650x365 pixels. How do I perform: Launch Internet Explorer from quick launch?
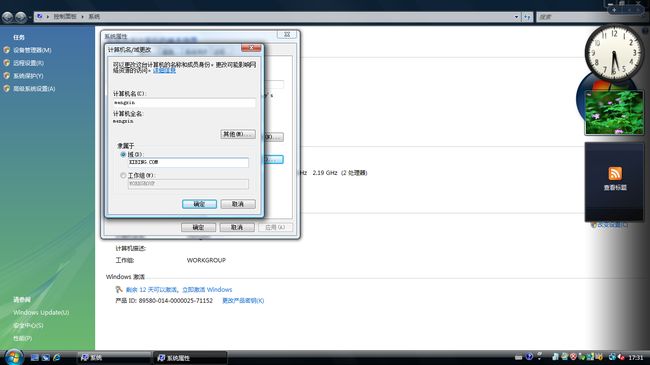click(x=56, y=357)
